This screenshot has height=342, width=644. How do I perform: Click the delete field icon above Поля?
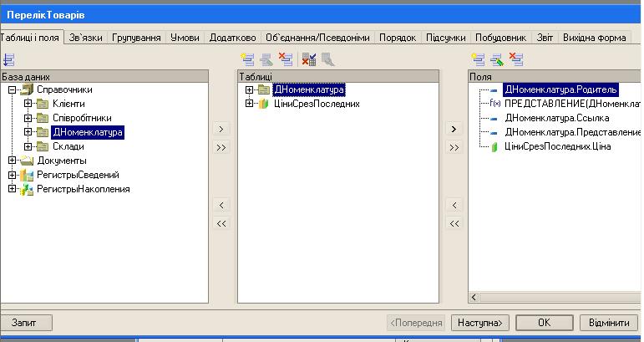(x=516, y=60)
